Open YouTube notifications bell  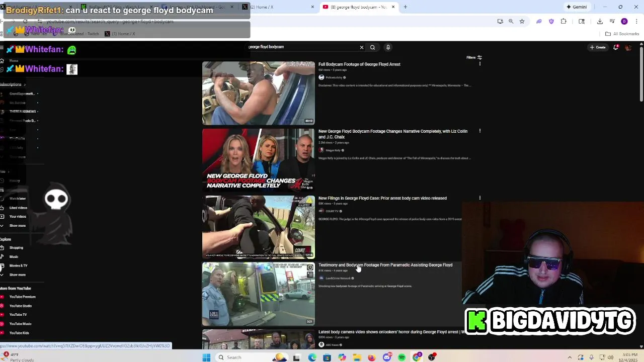tap(616, 47)
